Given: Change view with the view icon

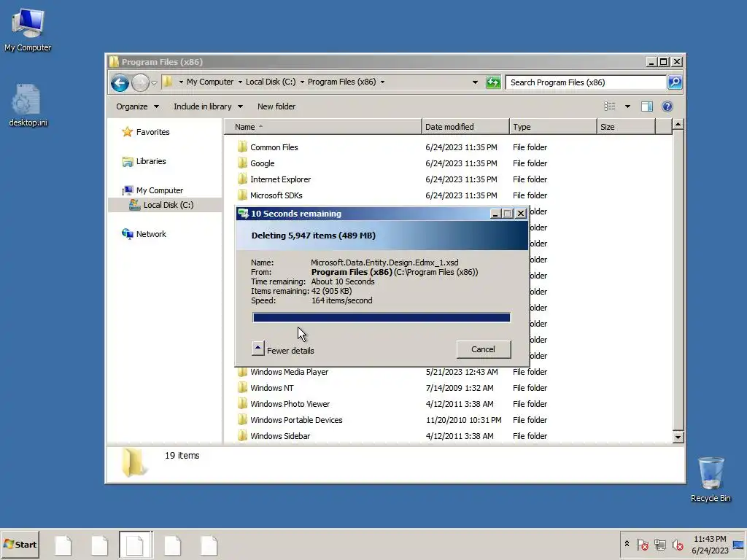Looking at the screenshot, I should point(610,106).
